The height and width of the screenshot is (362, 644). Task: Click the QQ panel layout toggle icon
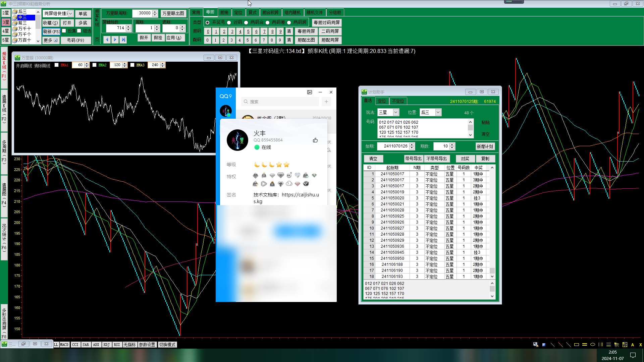click(310, 92)
